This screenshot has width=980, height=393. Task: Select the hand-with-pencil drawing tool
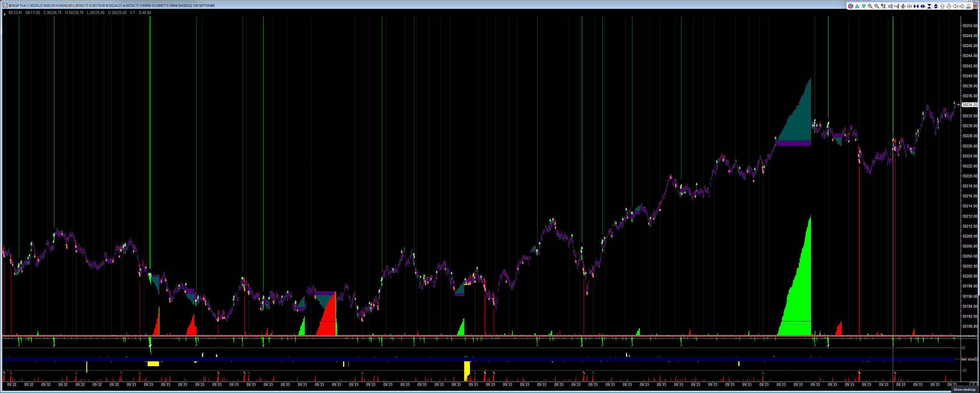pos(883,6)
